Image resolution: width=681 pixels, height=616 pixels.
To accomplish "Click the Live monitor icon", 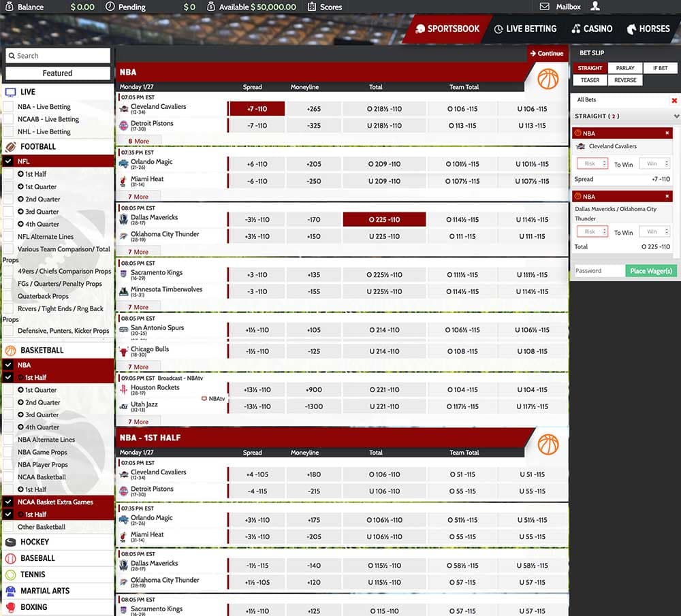I will [10, 92].
